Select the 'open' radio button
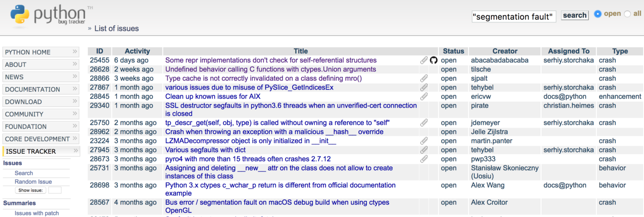 tap(598, 14)
